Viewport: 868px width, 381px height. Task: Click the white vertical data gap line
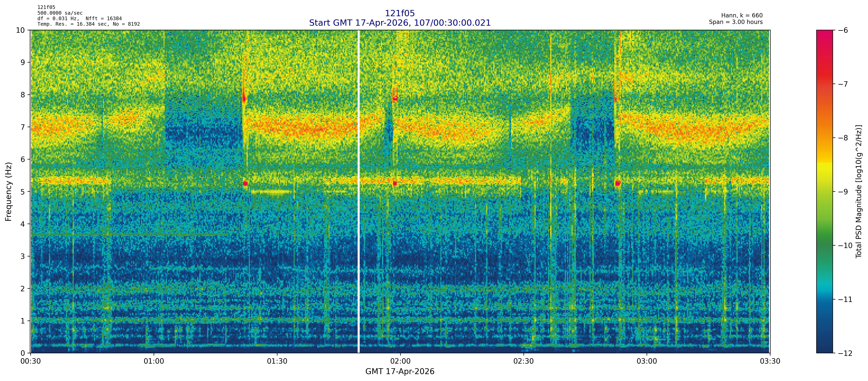coord(358,192)
